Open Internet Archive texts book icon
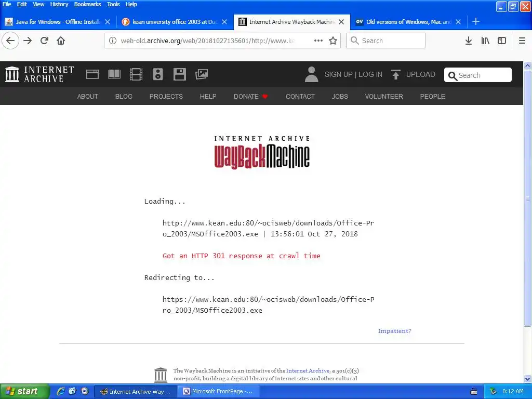This screenshot has height=399, width=532. [114, 74]
